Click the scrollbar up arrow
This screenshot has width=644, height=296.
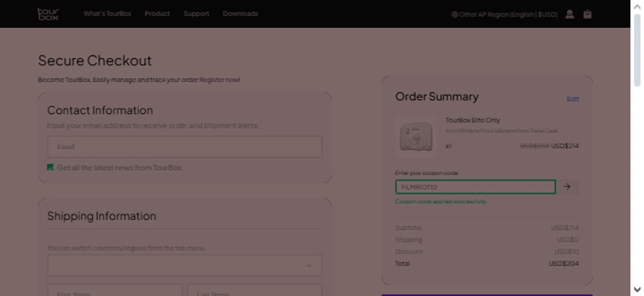click(x=637, y=6)
